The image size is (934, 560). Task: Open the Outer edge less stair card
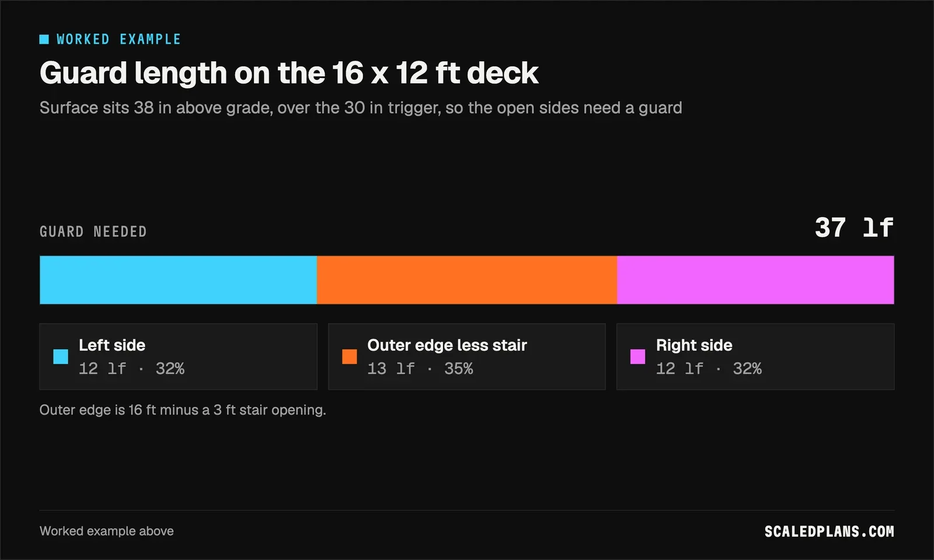(x=467, y=356)
